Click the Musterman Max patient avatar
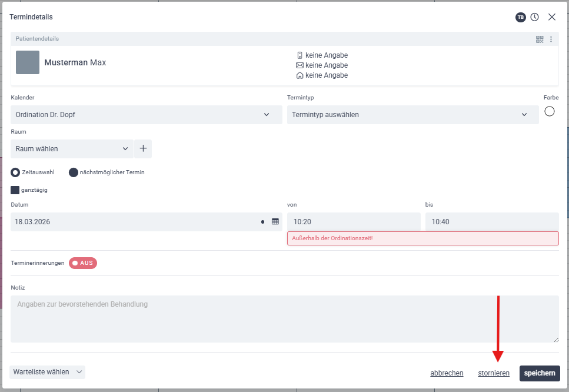This screenshot has height=392, width=569. (x=28, y=62)
